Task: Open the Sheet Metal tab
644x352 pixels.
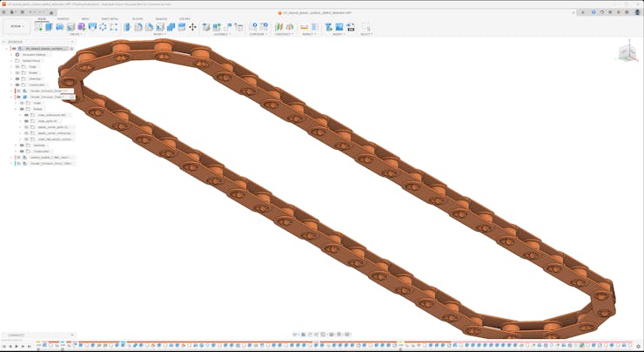Action: pos(110,18)
